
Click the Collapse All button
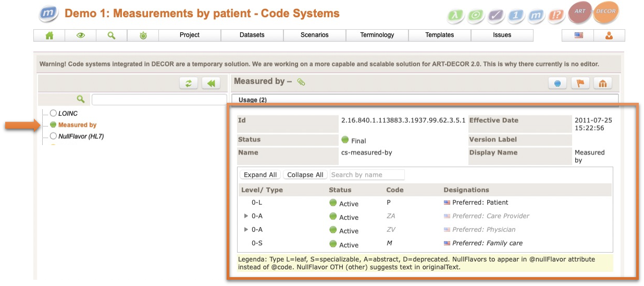click(x=305, y=175)
